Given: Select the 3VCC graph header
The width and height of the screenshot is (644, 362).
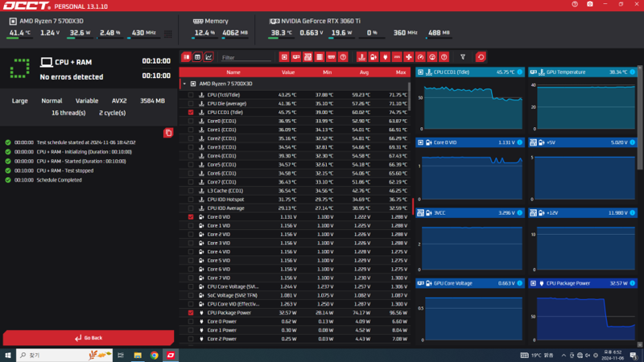Looking at the screenshot, I should tap(470, 213).
